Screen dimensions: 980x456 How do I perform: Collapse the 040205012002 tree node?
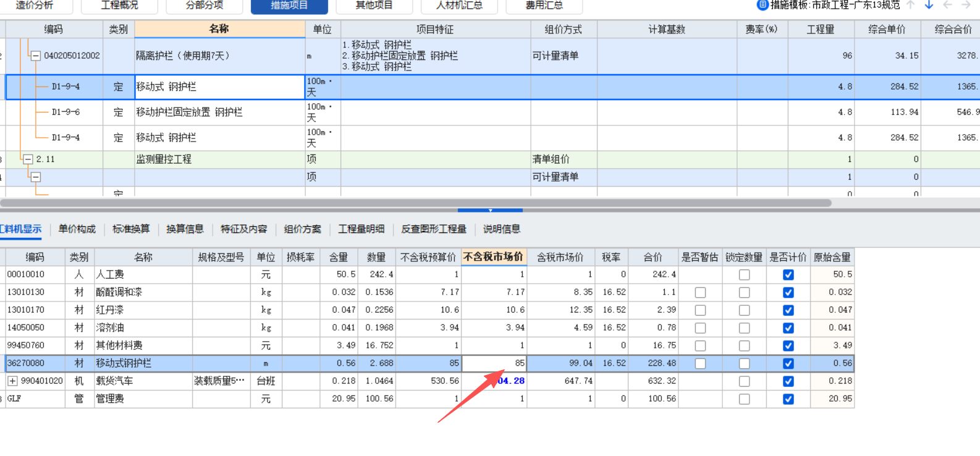point(36,56)
